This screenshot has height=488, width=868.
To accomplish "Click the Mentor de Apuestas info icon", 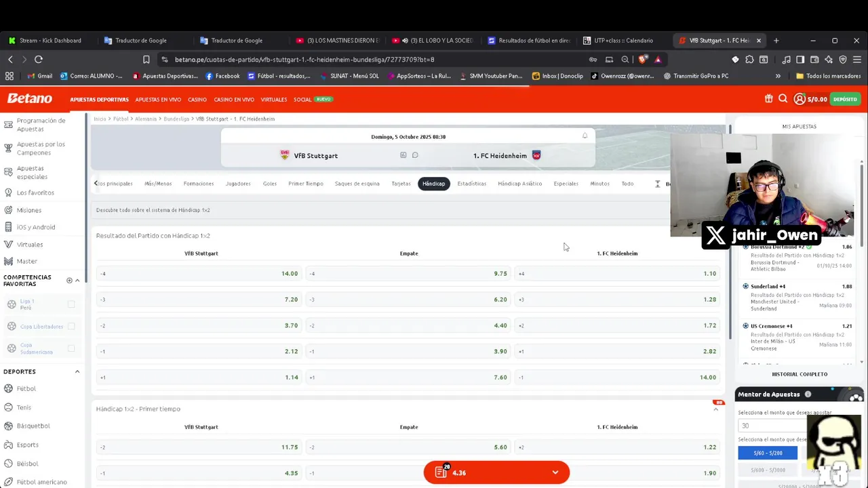I will point(808,394).
